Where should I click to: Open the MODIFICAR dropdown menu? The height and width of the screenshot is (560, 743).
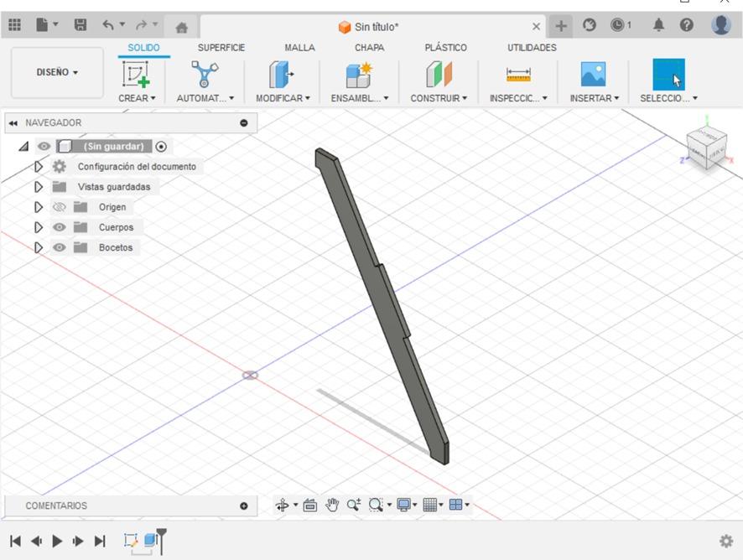283,98
